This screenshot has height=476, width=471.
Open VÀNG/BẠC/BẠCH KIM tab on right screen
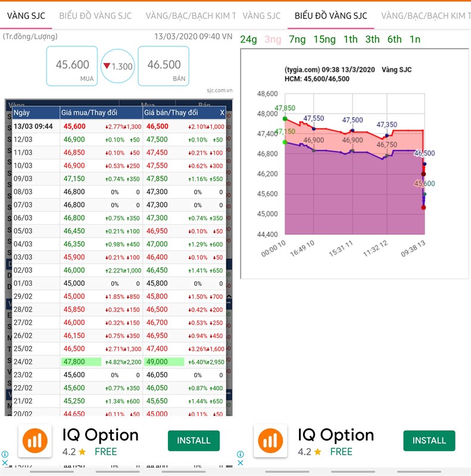click(x=426, y=16)
